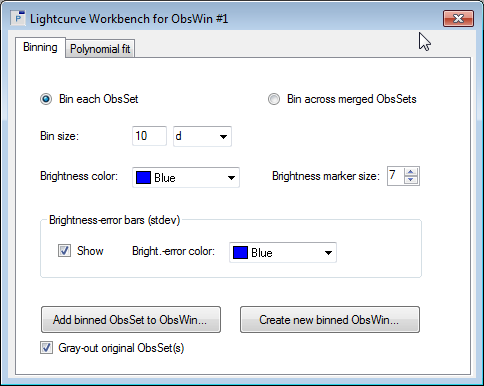Viewport: 484px width, 386px height.
Task: Click the Lightcurve Workbench title bar text
Action: tap(129, 19)
